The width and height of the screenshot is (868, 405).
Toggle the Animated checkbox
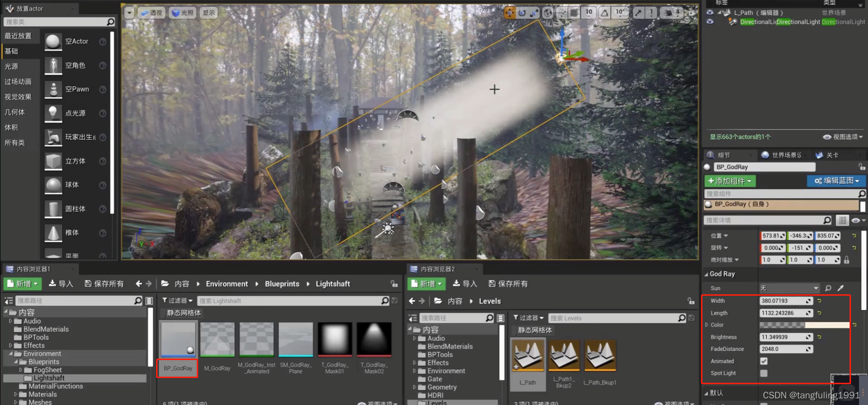(x=763, y=361)
